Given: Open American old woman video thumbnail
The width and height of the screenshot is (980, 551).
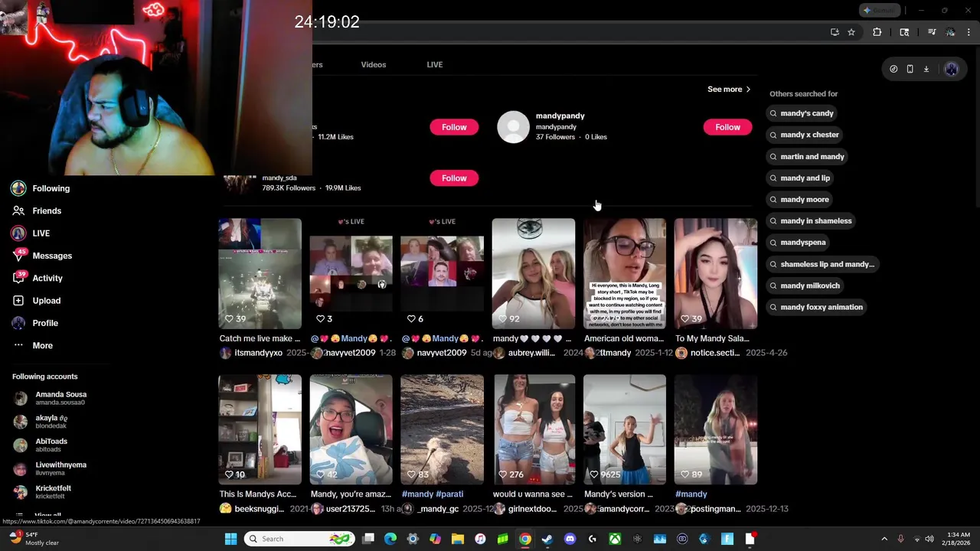Looking at the screenshot, I should click(625, 274).
